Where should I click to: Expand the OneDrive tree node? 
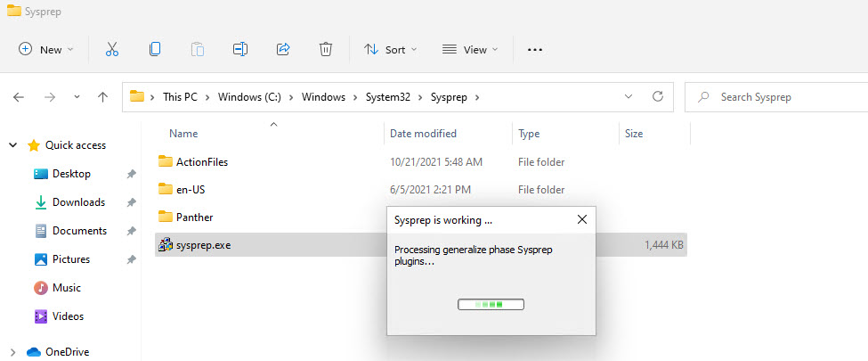coord(12,351)
